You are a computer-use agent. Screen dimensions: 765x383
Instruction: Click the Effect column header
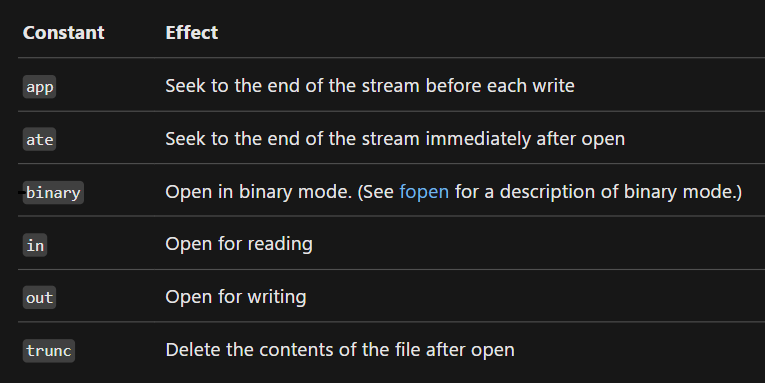coord(192,33)
